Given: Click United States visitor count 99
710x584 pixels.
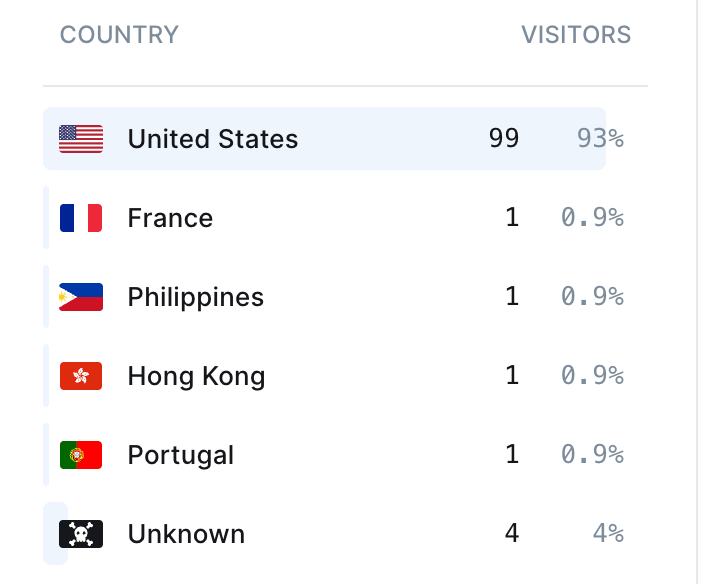Looking at the screenshot, I should pos(504,138).
